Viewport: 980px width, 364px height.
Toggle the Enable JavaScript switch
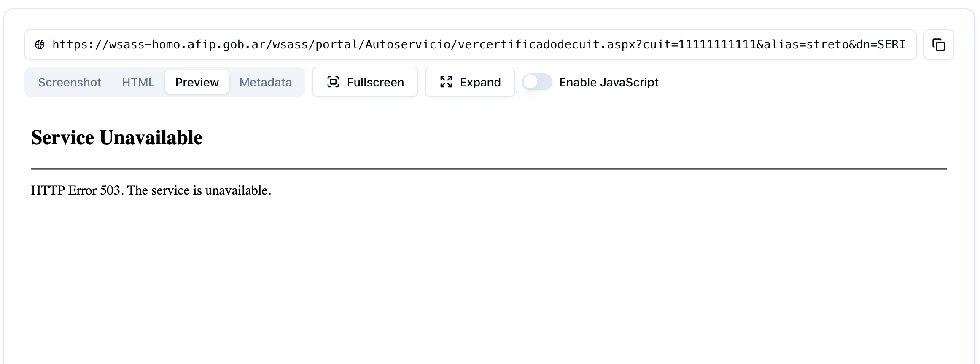pos(537,82)
